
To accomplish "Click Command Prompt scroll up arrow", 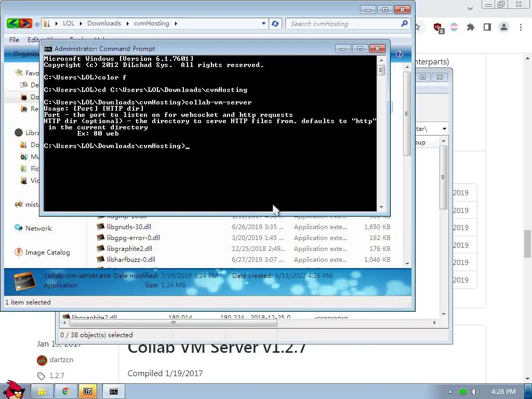I will pos(381,60).
